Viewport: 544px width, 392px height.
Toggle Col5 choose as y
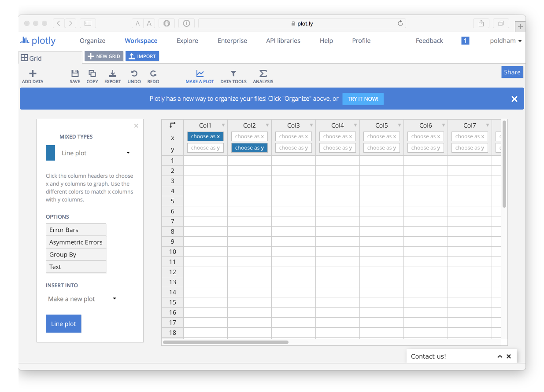[381, 148]
